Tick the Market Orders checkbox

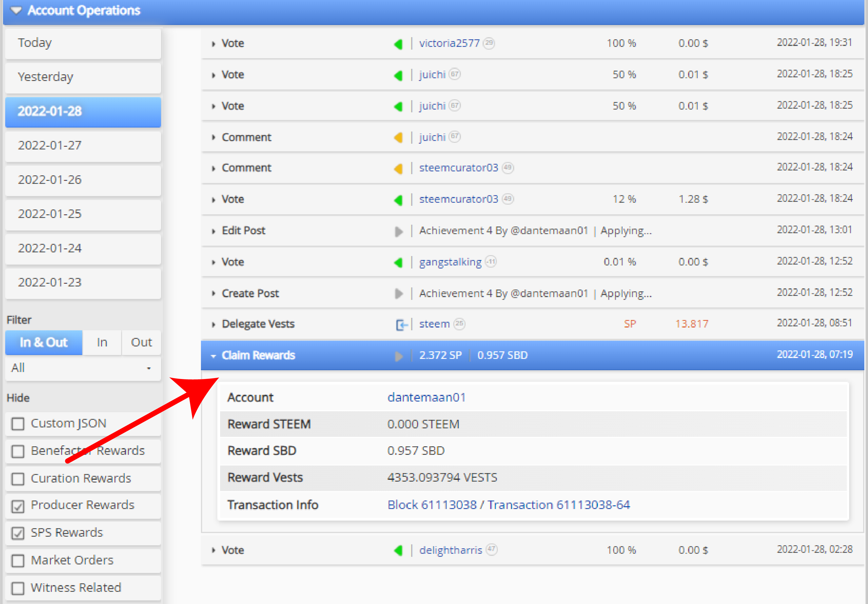coord(18,561)
